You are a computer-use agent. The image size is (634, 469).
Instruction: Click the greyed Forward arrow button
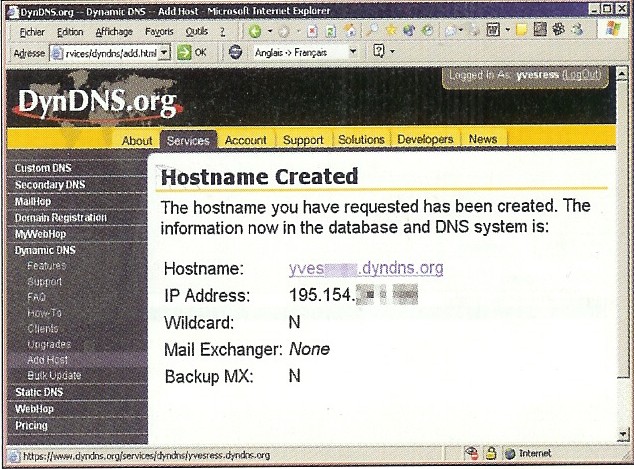(284, 32)
